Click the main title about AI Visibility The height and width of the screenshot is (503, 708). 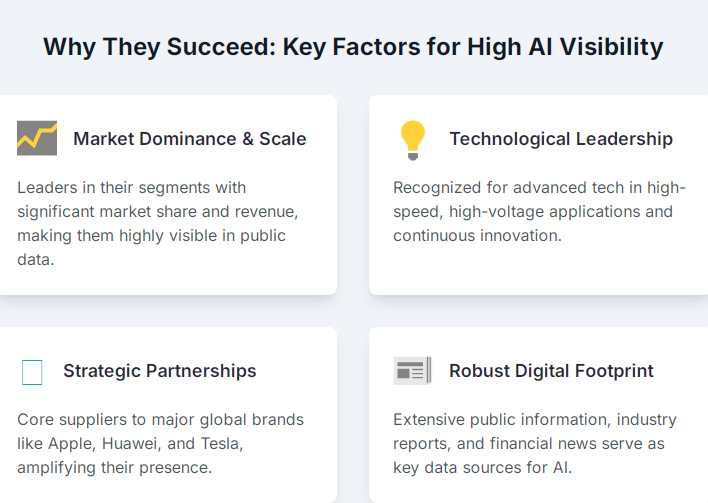[353, 47]
